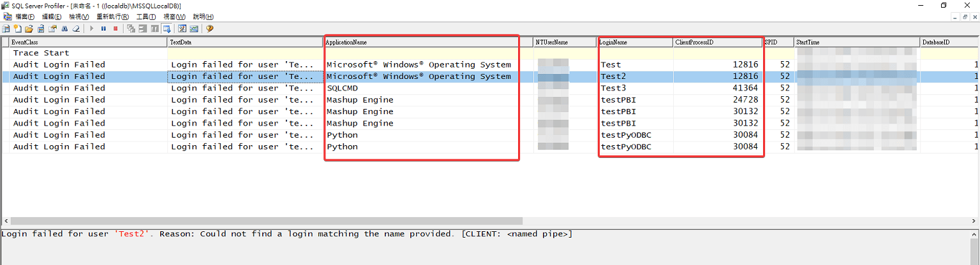Screen dimensions: 980x265
Task: Open the 重新執行(R) menu
Action: (113, 17)
